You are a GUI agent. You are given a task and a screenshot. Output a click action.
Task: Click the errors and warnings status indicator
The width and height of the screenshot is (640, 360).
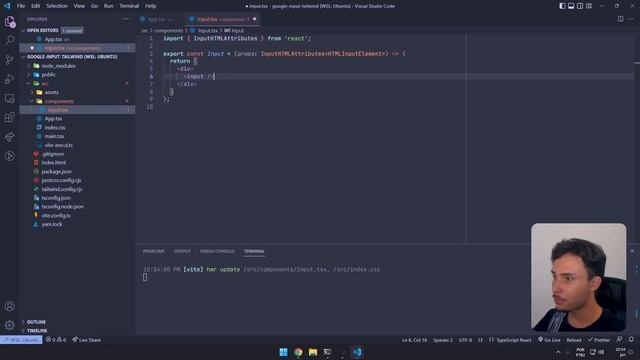point(56,340)
